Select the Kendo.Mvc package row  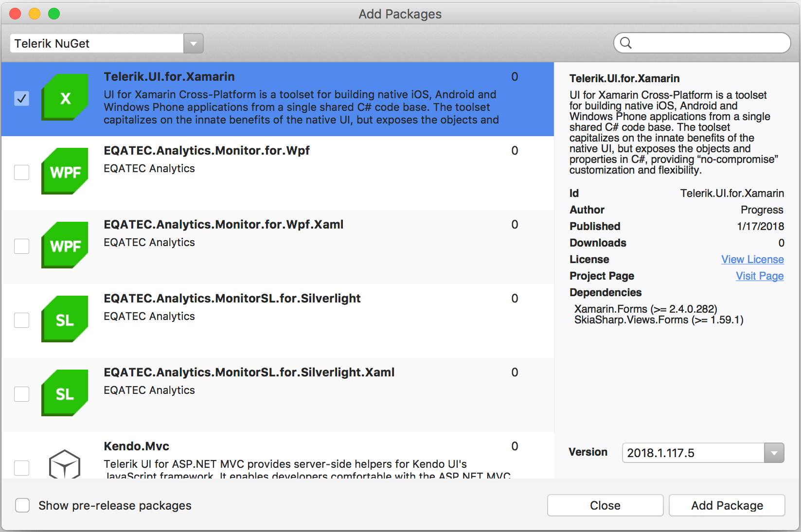point(278,455)
